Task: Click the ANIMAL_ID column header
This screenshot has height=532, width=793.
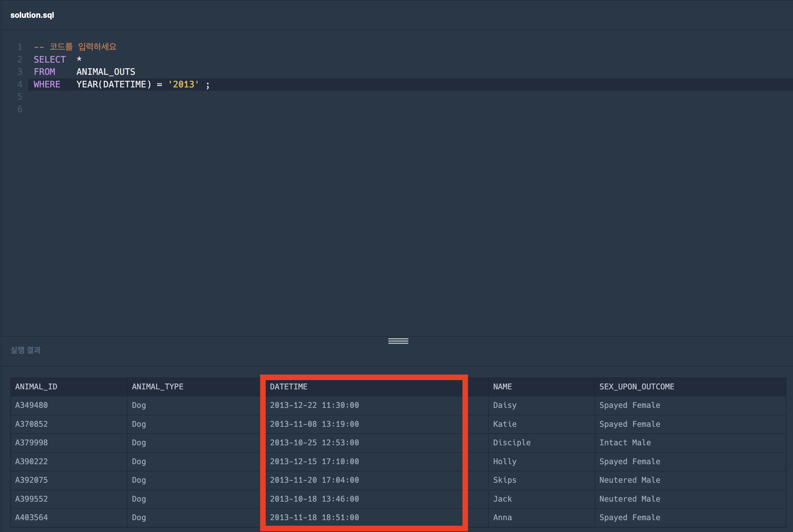Action: 36,387
